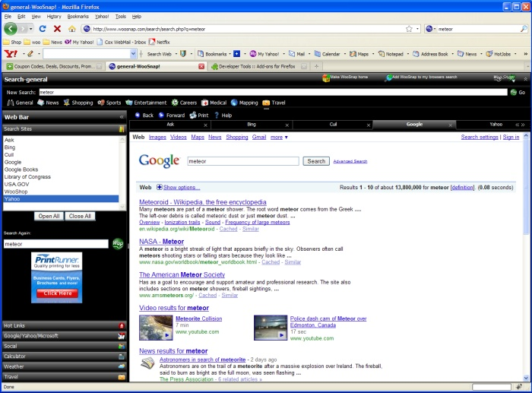Switch to Coupon Codes browser tab

(54, 67)
